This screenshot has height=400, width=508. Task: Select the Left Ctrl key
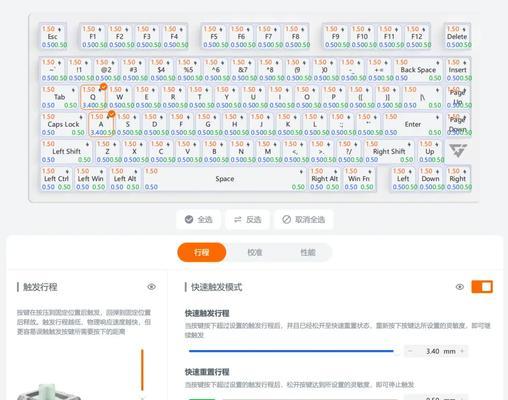[56, 179]
